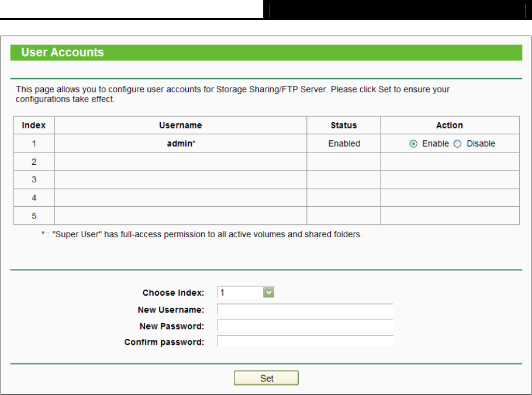The width and height of the screenshot is (532, 395).
Task: Click the New Username label
Action: click(171, 310)
